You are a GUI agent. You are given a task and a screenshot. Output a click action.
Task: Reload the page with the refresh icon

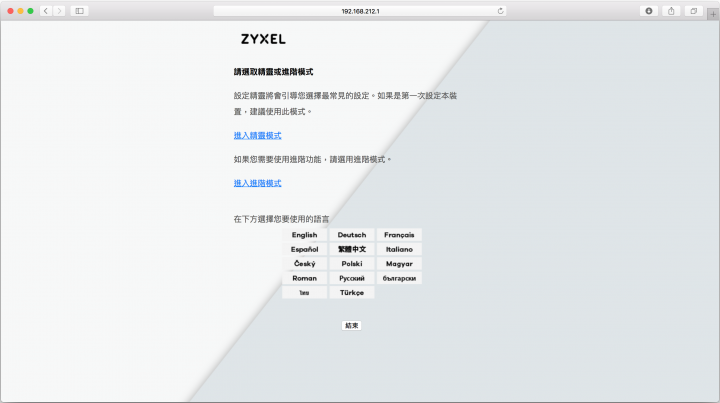[x=501, y=11]
